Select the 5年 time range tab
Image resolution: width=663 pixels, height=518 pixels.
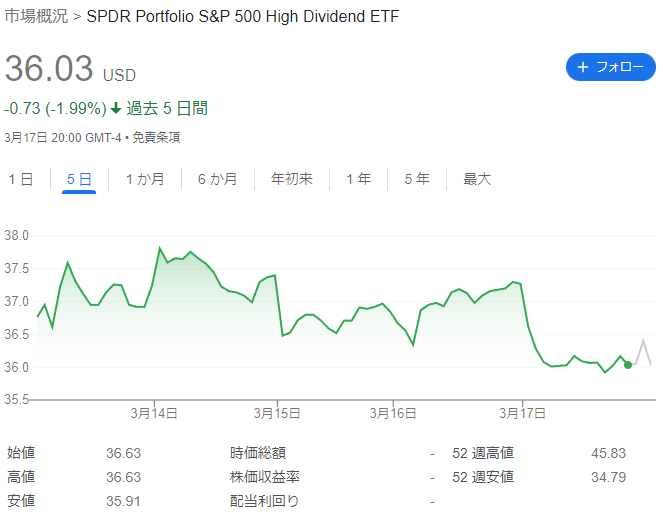[417, 179]
